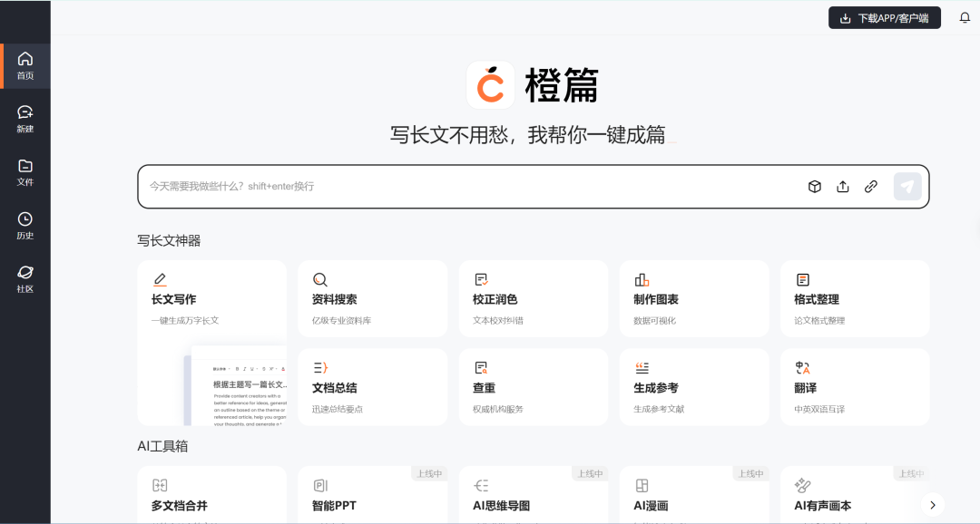This screenshot has height=524, width=980.
Task: Open the 校正润色 card title
Action: [495, 299]
